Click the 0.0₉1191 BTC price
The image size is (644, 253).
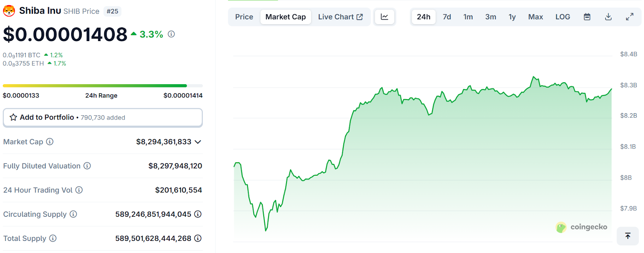22,55
